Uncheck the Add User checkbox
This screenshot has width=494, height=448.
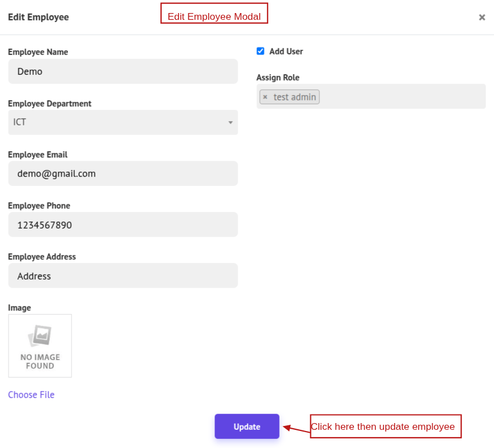coord(260,51)
